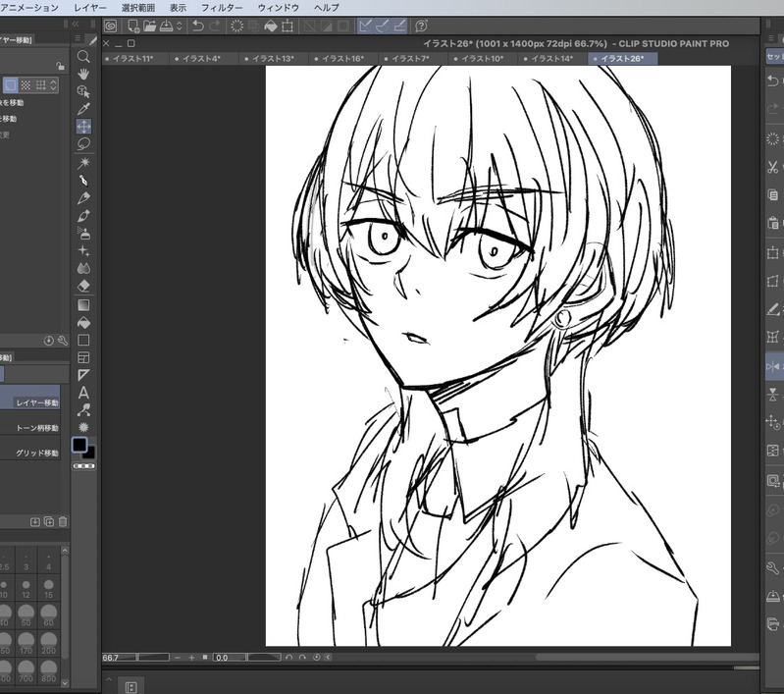The width and height of the screenshot is (784, 694).
Task: Open the ヘルプ menu
Action: 327,8
